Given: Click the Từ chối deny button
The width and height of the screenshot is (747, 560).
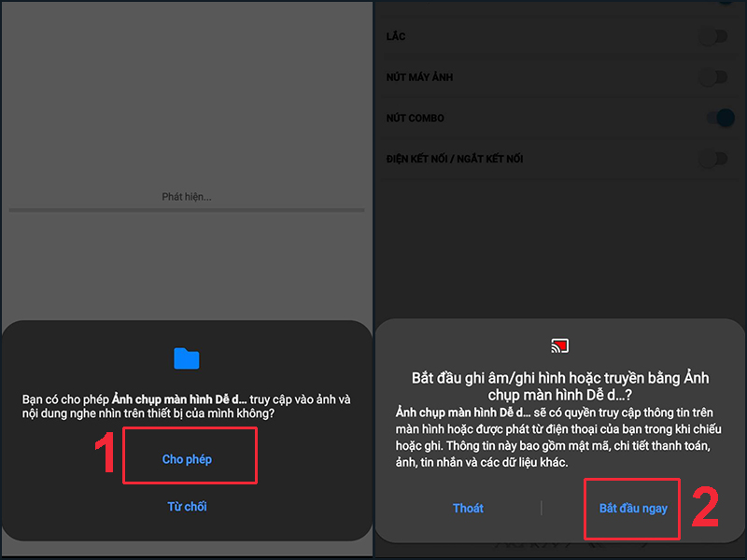Looking at the screenshot, I should click(187, 506).
